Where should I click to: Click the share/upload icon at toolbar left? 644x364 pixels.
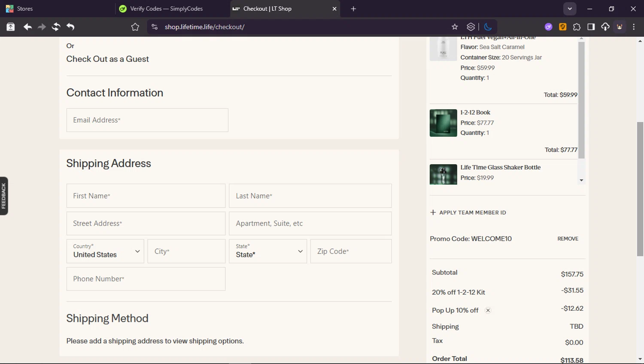click(11, 27)
